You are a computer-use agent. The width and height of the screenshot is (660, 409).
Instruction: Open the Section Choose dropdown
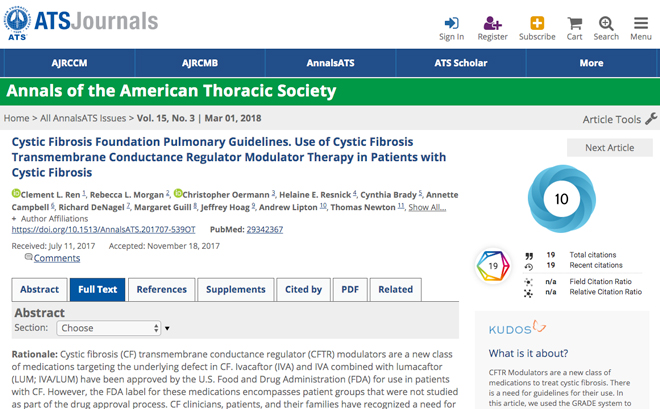pyautogui.click(x=109, y=328)
